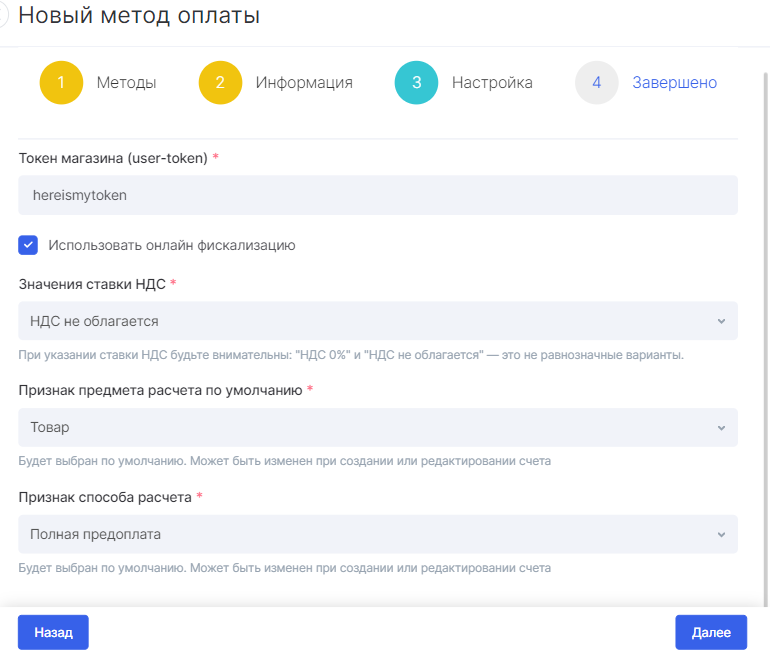Go to the Методы step label
The image size is (770, 656).
(126, 82)
